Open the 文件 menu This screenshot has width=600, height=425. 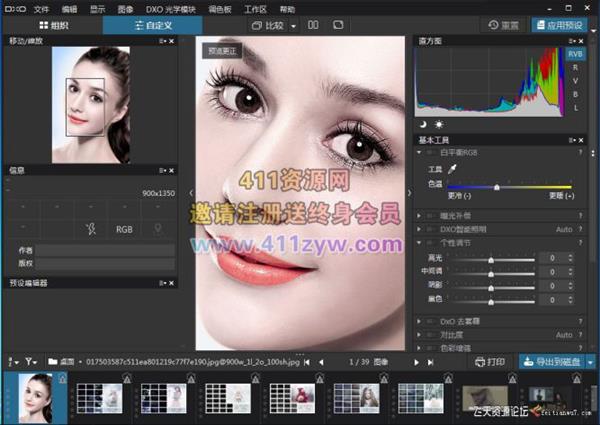[41, 8]
